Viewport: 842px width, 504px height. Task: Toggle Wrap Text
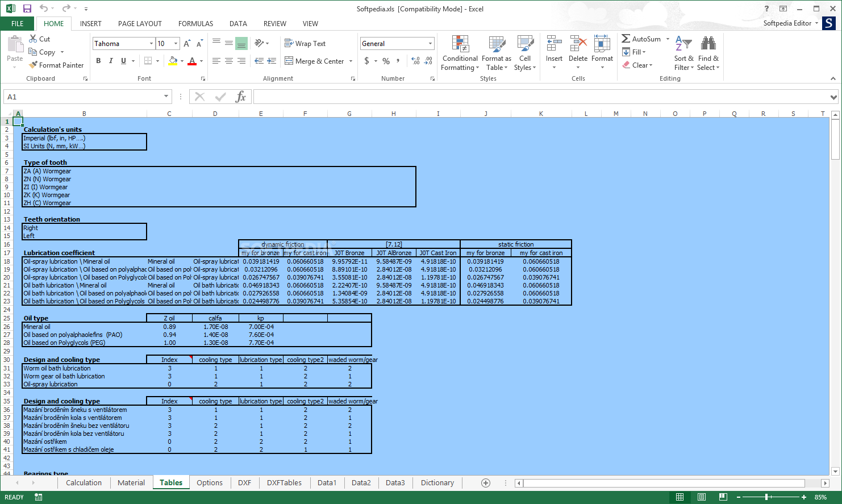pos(305,43)
